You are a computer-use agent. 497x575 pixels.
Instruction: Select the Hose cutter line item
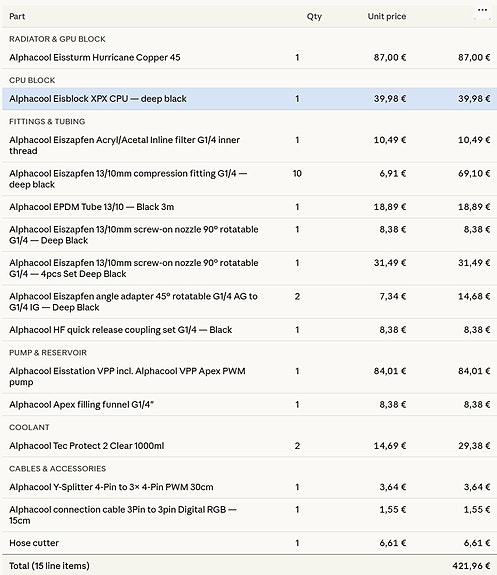click(x=249, y=543)
